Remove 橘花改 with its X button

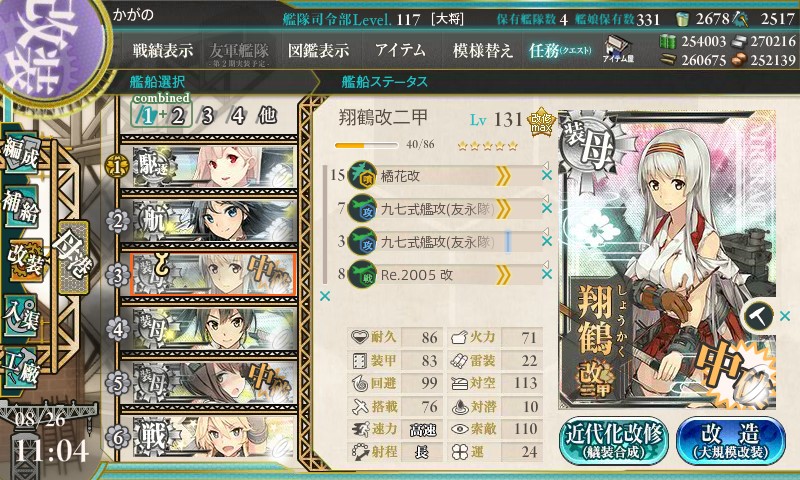(547, 175)
